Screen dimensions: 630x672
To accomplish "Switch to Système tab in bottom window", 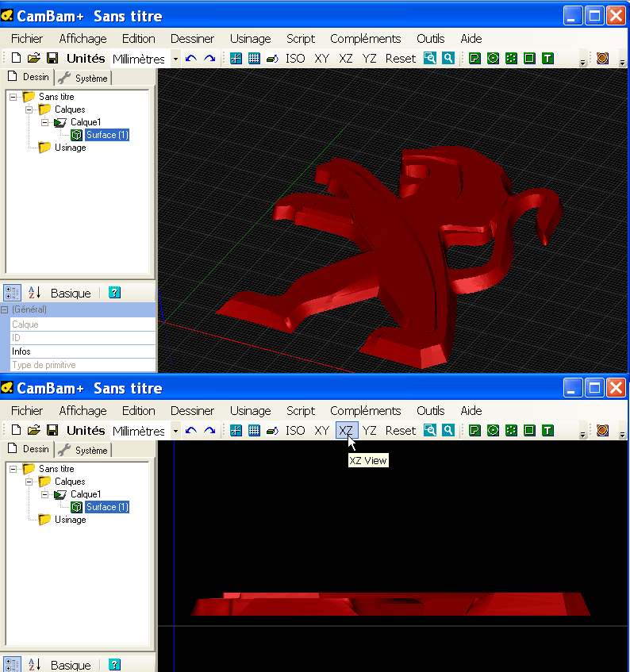I will coord(83,450).
